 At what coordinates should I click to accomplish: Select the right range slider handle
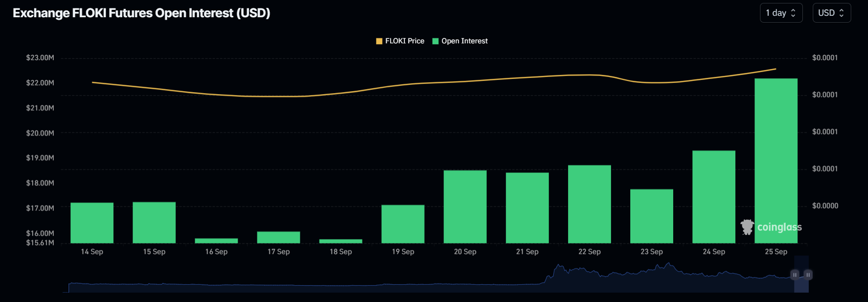(808, 275)
